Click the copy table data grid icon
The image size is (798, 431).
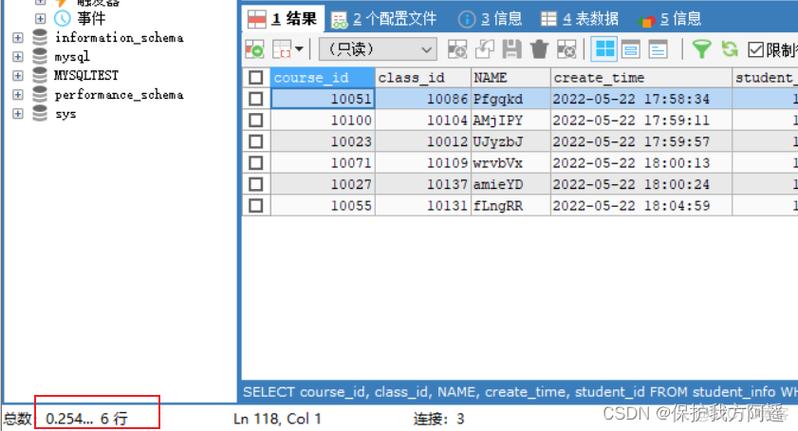(282, 49)
